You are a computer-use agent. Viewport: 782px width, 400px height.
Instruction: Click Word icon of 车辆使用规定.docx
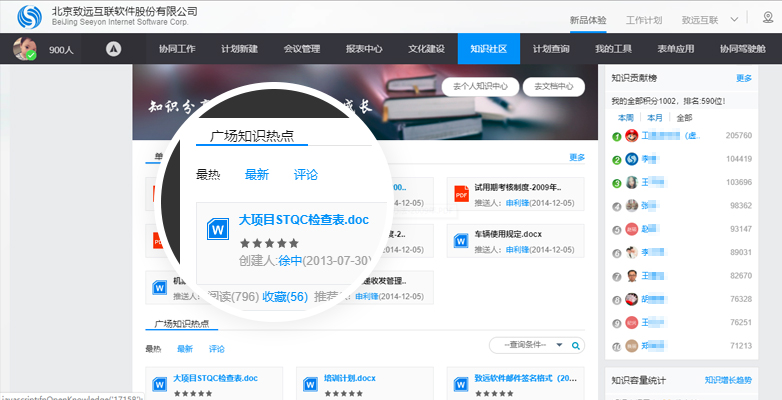point(461,241)
